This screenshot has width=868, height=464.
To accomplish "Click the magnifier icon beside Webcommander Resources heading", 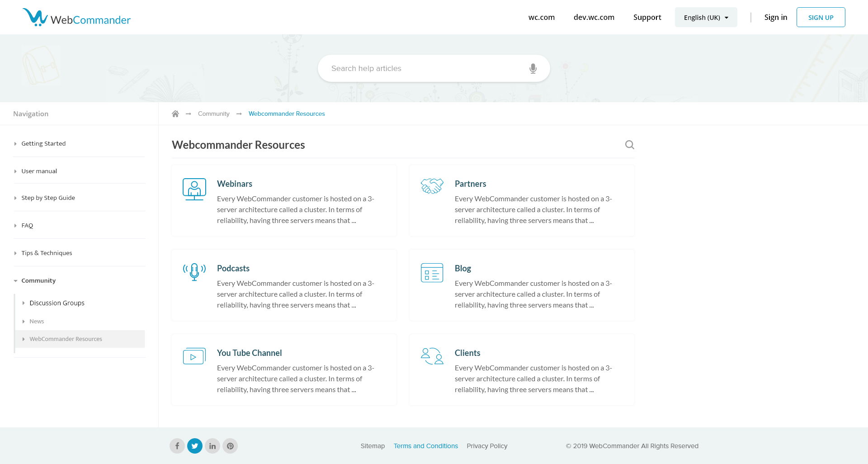I will tap(629, 145).
